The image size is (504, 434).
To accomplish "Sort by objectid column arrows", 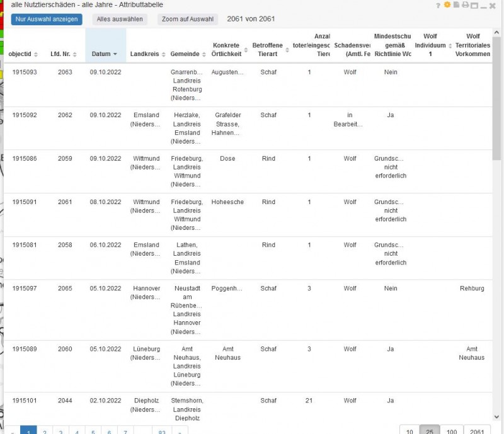I will (36, 55).
